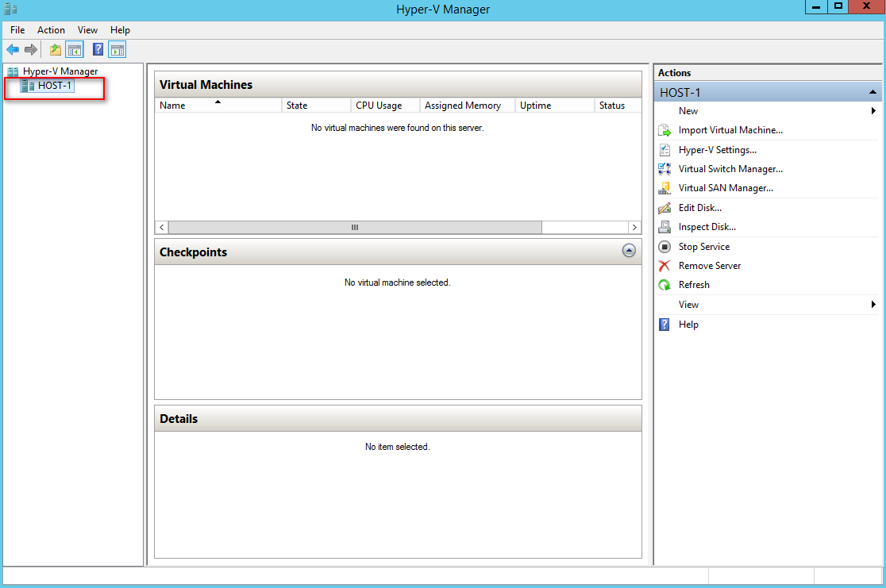
Task: Click the green Refresh icon
Action: click(664, 285)
